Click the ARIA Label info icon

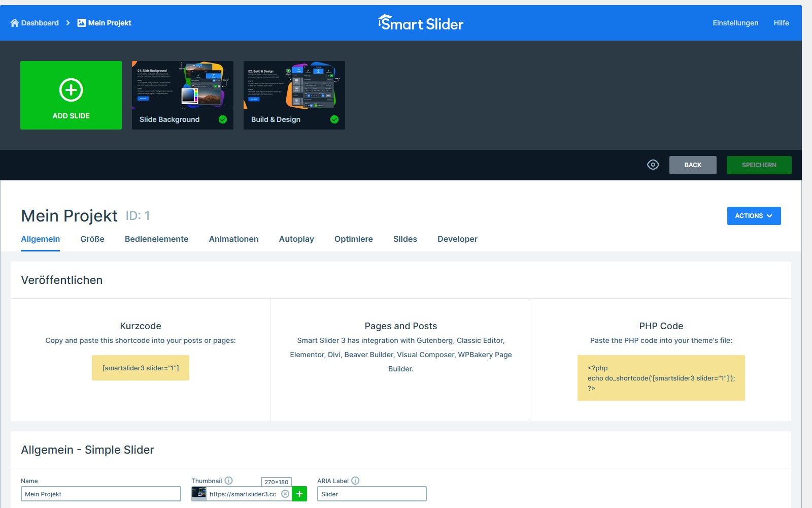point(355,481)
